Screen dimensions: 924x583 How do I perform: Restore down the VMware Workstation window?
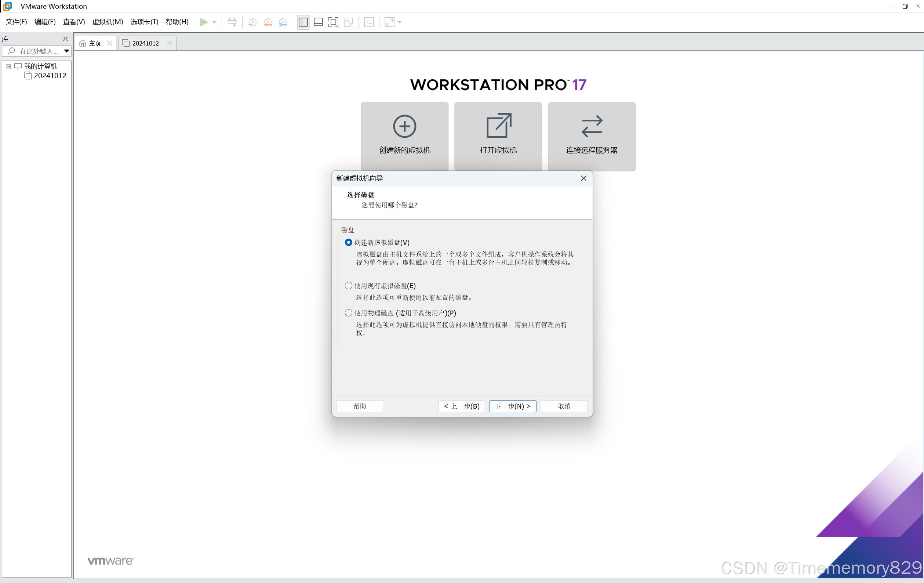coord(905,6)
